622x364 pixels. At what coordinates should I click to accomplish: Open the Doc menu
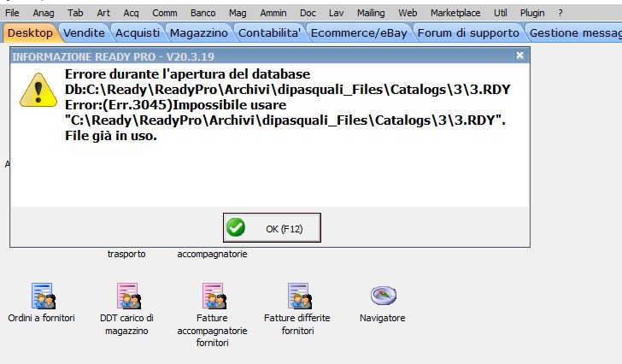pos(308,13)
